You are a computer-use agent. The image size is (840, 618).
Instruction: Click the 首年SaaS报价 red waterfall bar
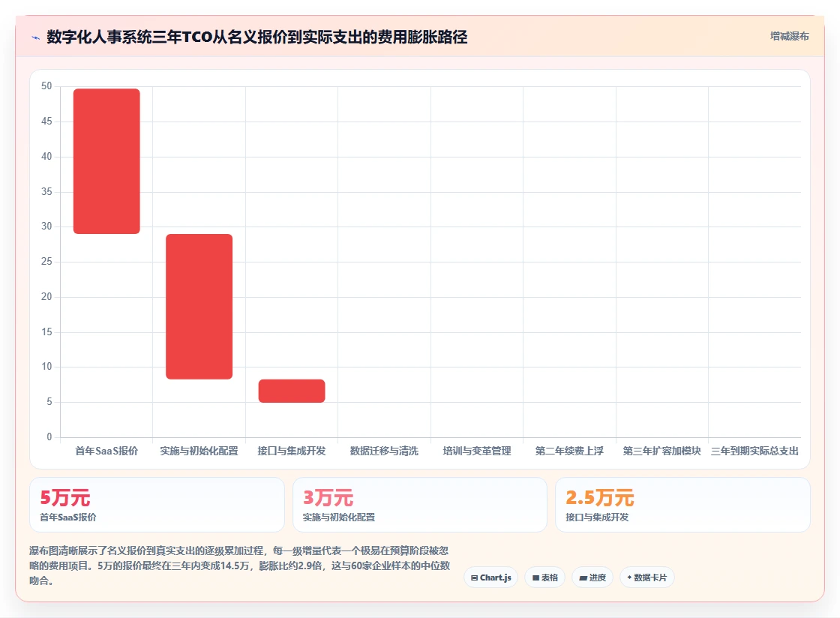pos(106,161)
